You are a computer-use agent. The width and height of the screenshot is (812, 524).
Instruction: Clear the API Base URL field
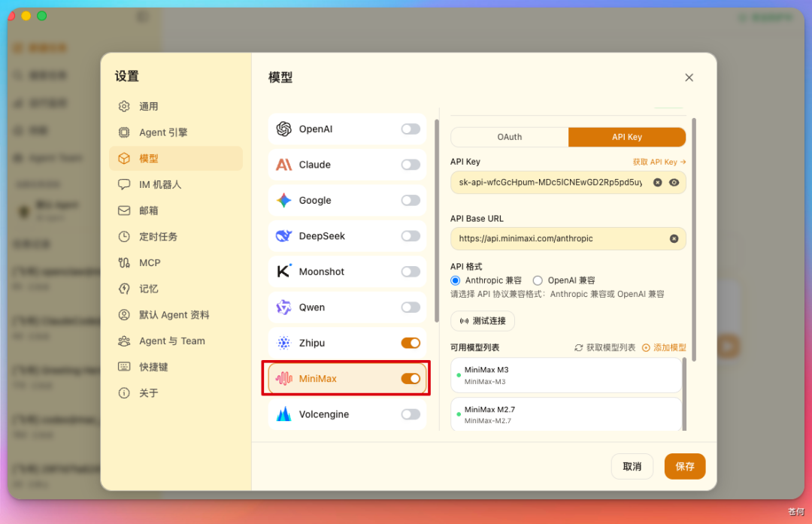(x=674, y=239)
